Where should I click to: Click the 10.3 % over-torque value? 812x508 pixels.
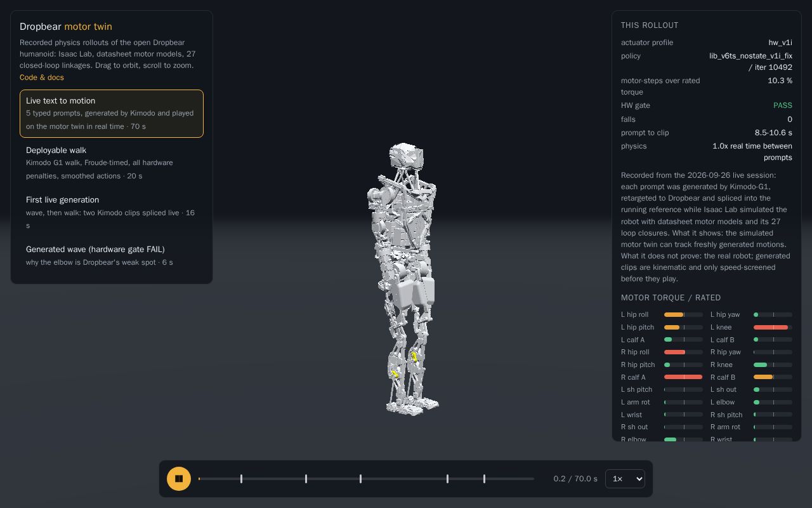click(780, 81)
